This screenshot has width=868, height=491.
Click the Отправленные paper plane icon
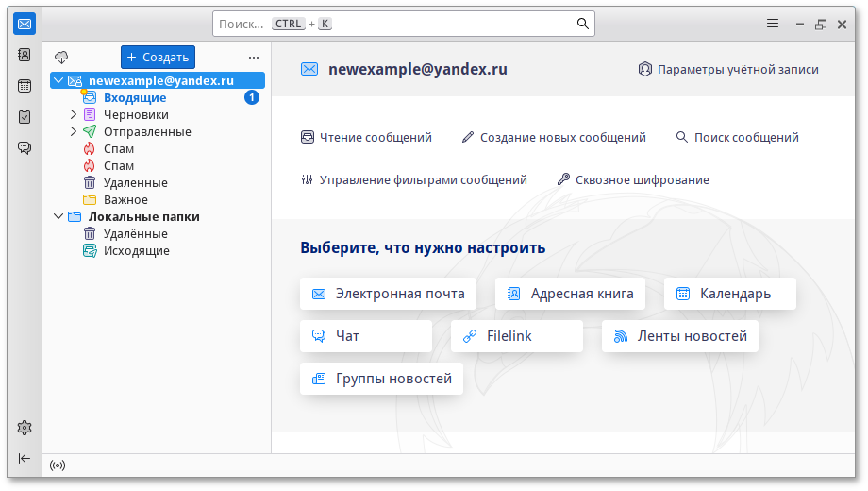[x=90, y=132]
